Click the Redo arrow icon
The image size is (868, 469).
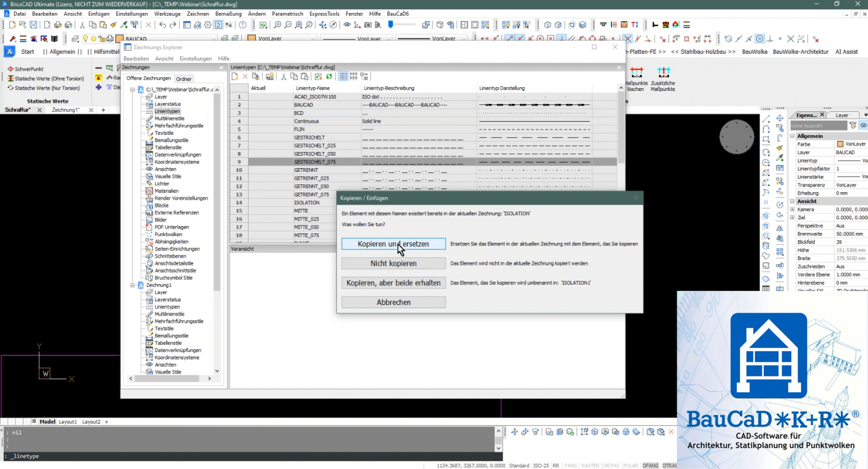173,25
